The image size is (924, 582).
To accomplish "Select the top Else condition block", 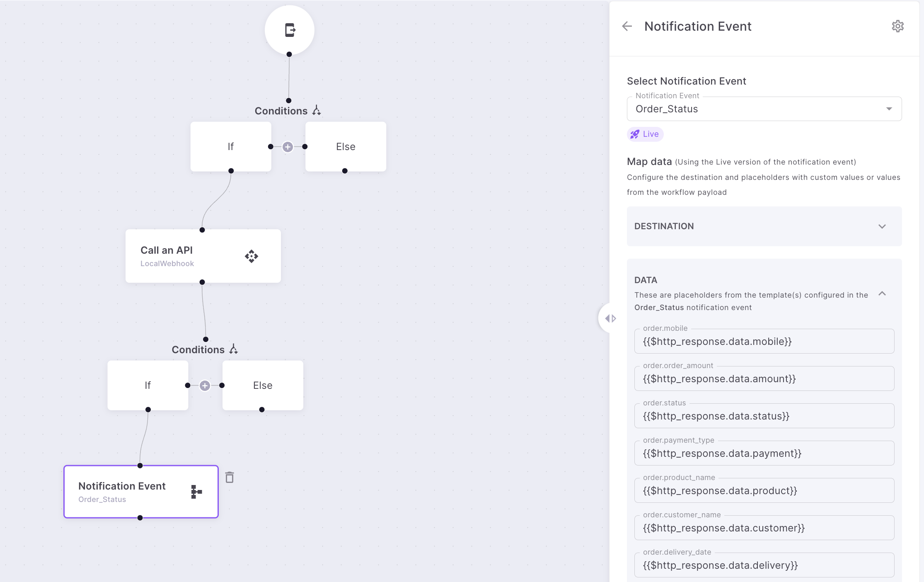I will [346, 147].
